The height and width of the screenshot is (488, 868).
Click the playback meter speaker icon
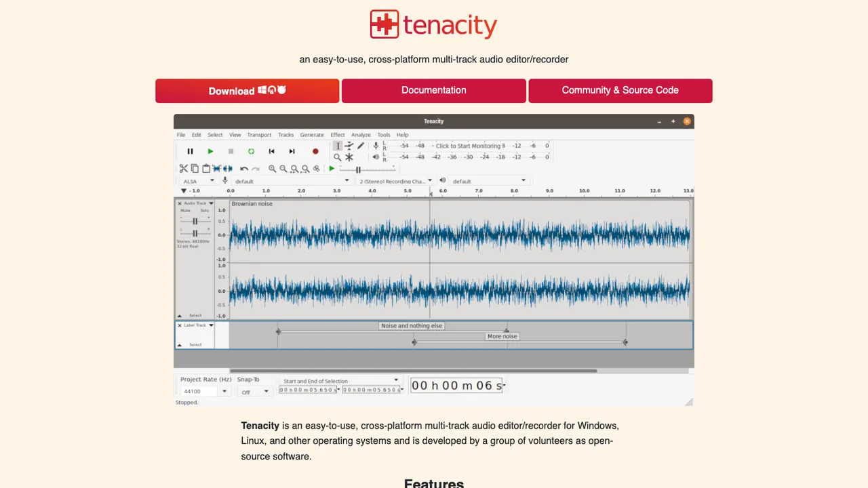[x=376, y=157]
